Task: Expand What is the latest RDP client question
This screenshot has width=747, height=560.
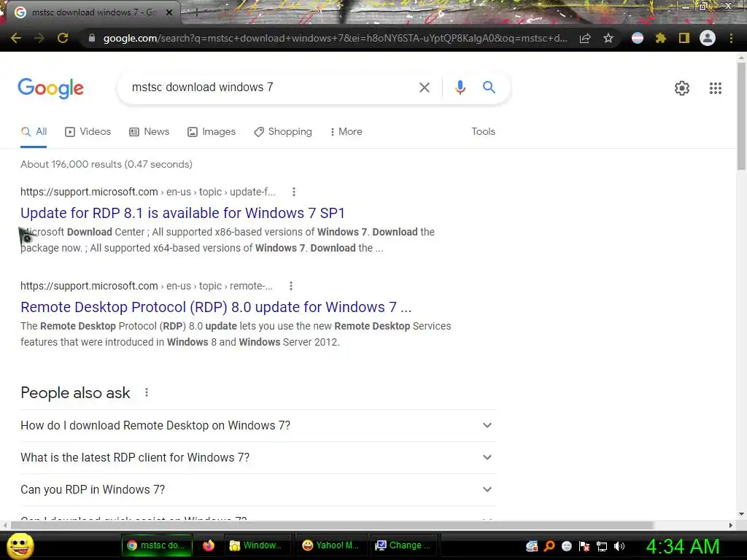Action: [258, 458]
